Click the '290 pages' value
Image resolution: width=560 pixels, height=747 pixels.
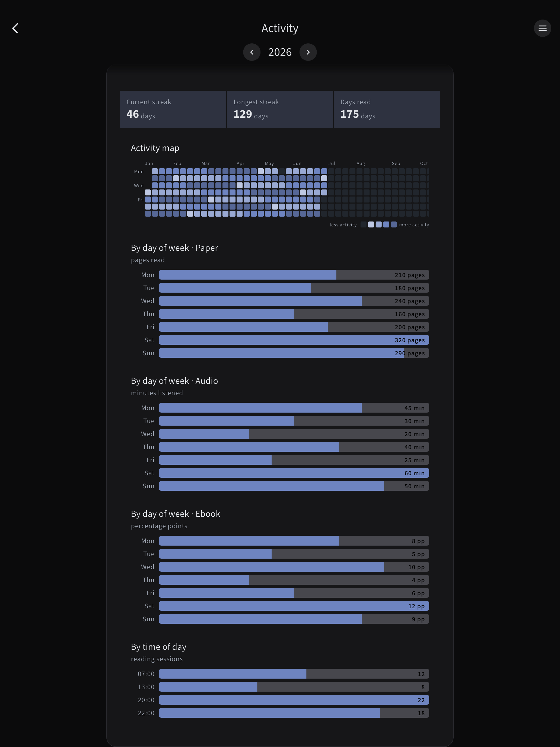point(410,353)
